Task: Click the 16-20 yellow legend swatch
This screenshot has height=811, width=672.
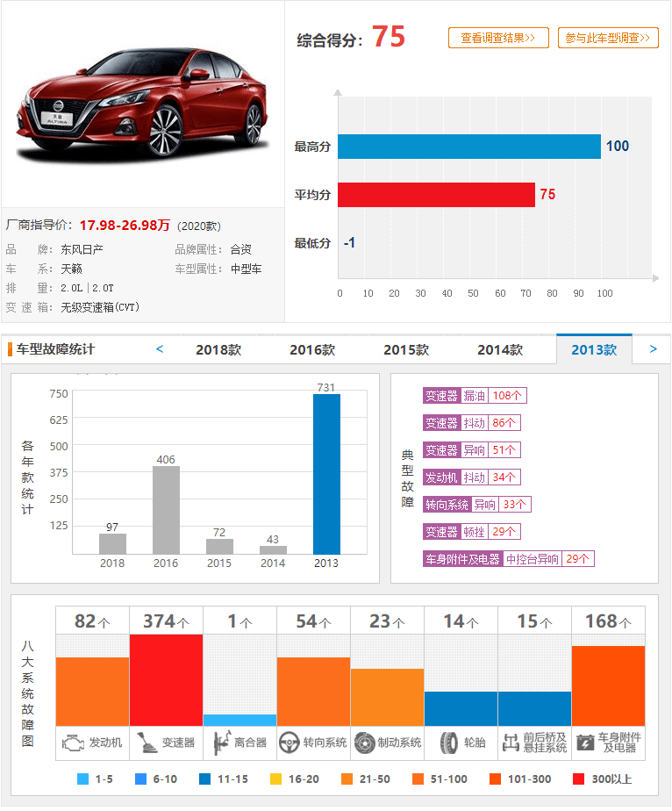Action: [276, 779]
